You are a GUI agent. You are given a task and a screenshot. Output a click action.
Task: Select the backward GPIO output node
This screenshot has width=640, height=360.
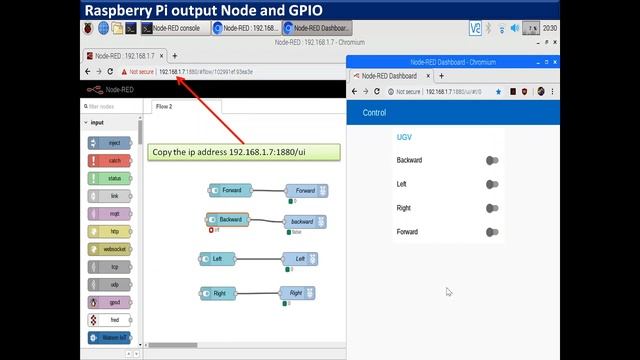coord(305,222)
